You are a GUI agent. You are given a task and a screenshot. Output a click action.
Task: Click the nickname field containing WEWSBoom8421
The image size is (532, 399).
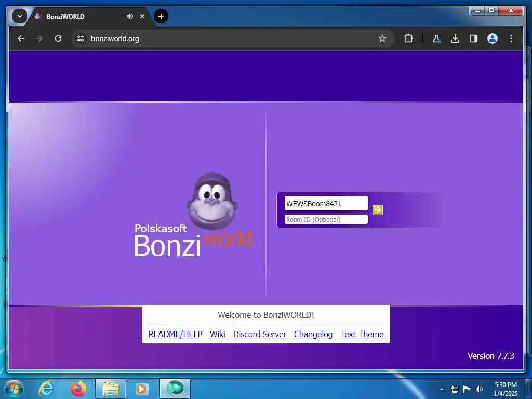326,204
